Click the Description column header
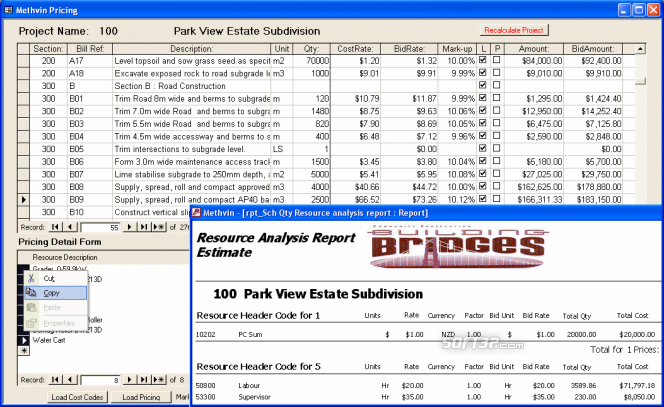This screenshot has width=664, height=407. (191, 49)
